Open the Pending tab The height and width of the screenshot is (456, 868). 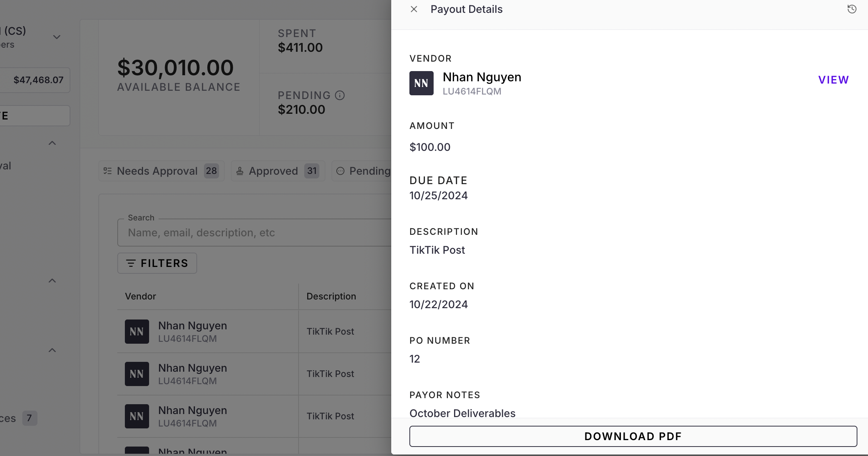point(364,171)
